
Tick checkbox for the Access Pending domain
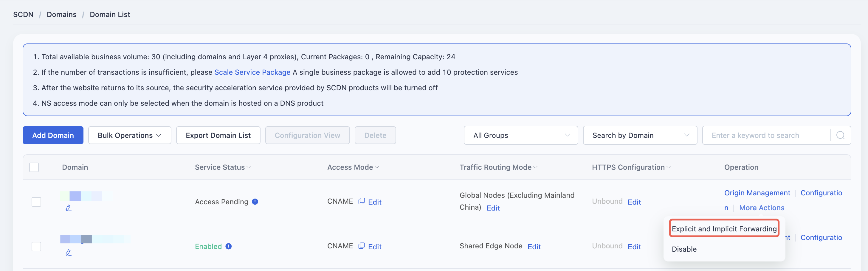click(x=36, y=202)
